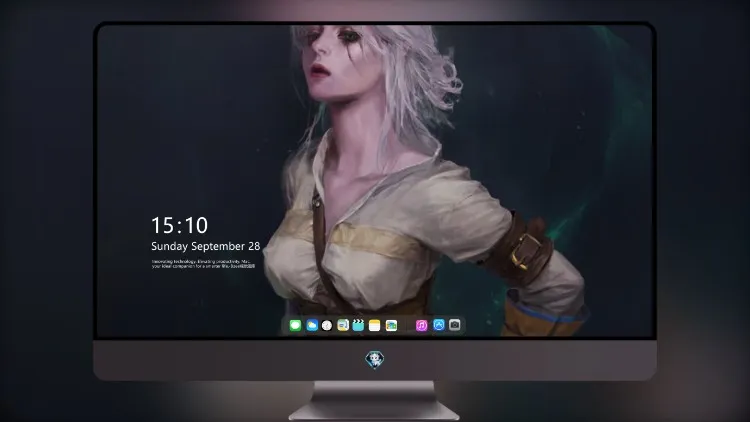This screenshot has width=750, height=422.
Task: Launch the pink iTunes music app
Action: pos(421,325)
